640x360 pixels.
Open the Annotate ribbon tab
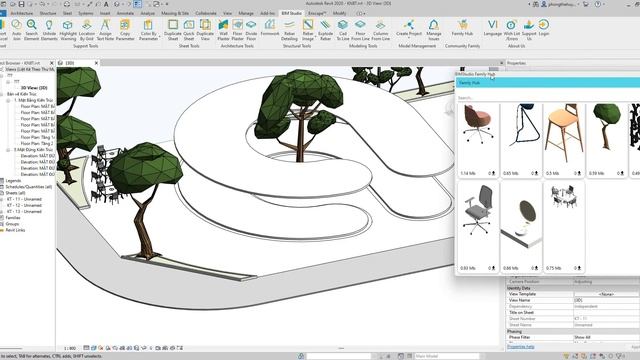[x=125, y=13]
